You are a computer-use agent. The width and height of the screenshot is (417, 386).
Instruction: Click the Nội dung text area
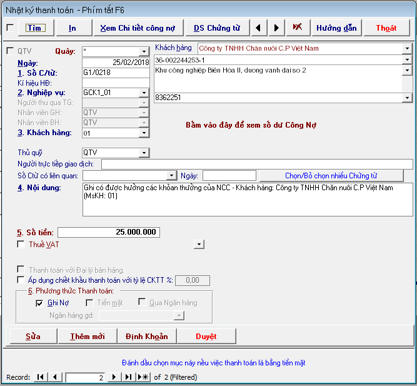coord(247,199)
